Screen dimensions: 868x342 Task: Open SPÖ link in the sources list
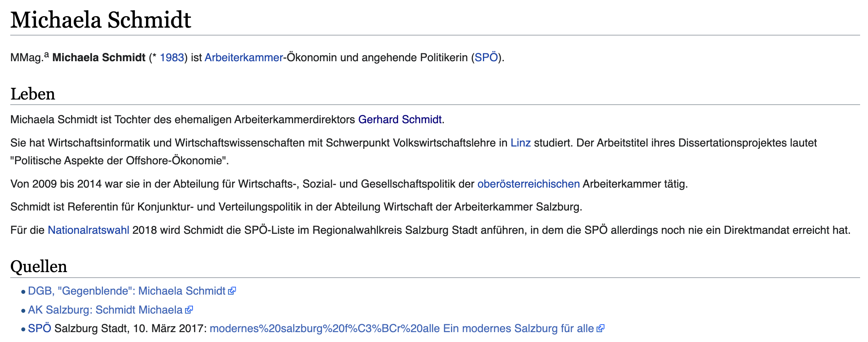tap(39, 329)
